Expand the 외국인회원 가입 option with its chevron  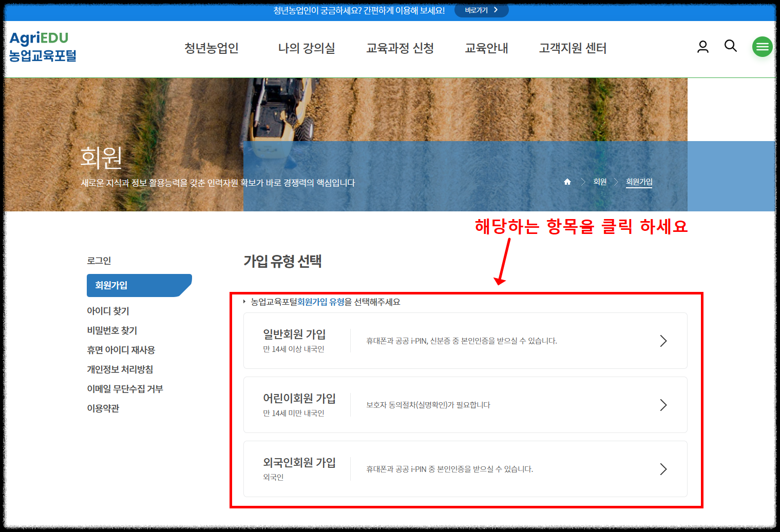point(663,468)
